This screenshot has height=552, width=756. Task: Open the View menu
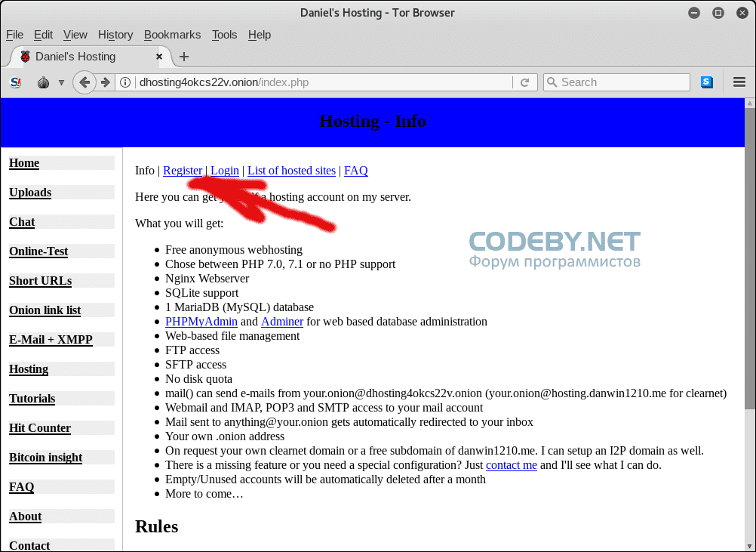pyautogui.click(x=75, y=35)
